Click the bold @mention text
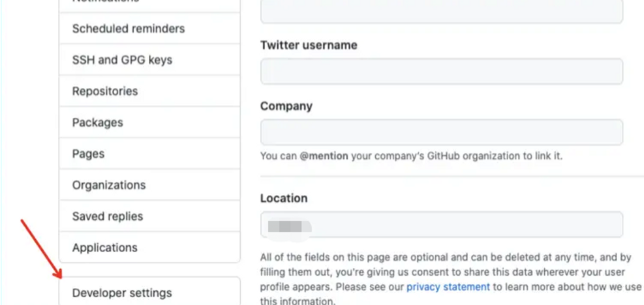The image size is (644, 305). (x=324, y=156)
